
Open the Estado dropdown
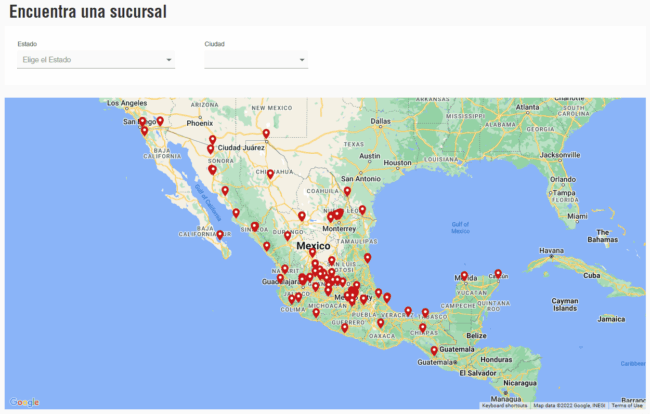(95, 60)
